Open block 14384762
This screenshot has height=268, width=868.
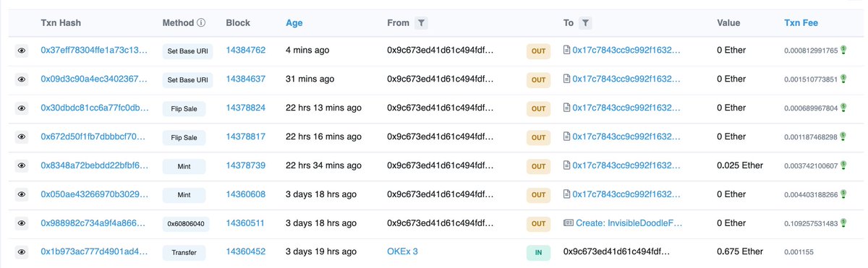click(x=246, y=51)
